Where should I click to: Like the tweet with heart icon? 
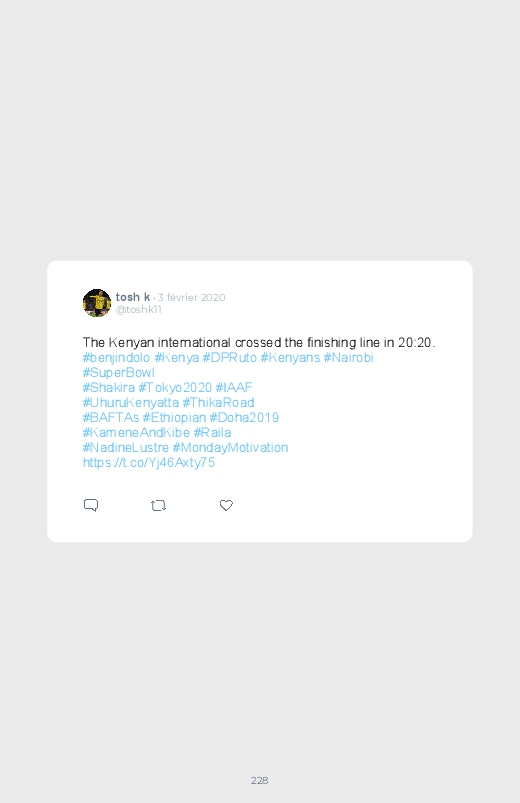(226, 505)
